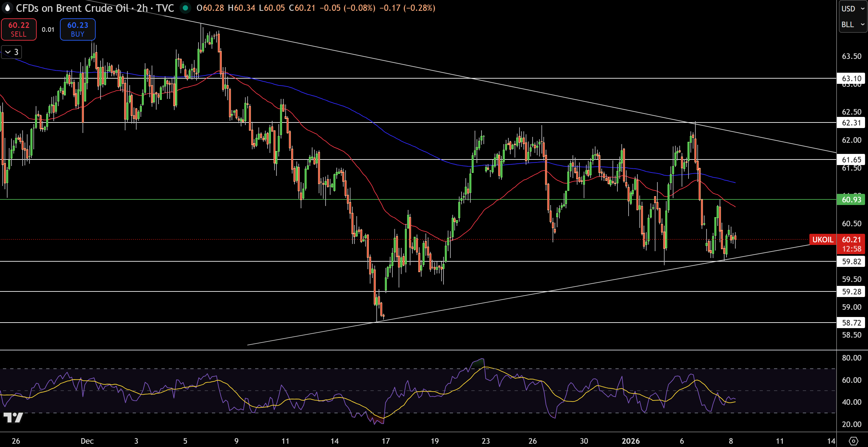Open chart settings gear icon
Viewport: 868px width, 447px height.
coord(853,440)
